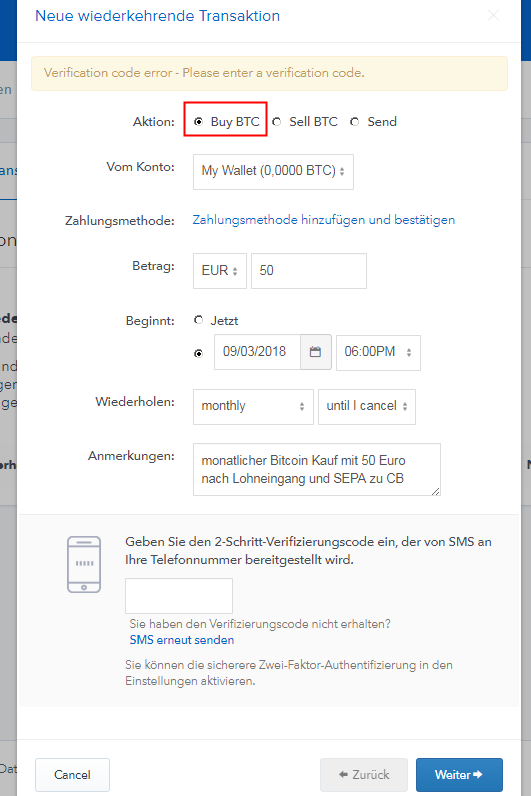Screen dimensions: 531x796
Task: Focus the verification code input field
Action: pyautogui.click(x=179, y=596)
